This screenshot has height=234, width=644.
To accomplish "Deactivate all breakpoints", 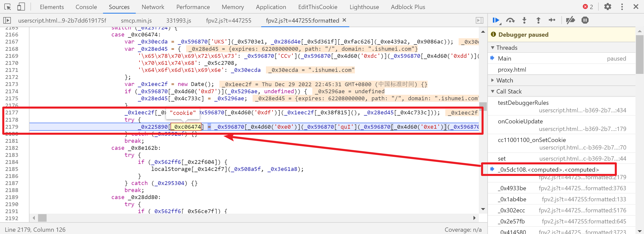I will [570, 20].
